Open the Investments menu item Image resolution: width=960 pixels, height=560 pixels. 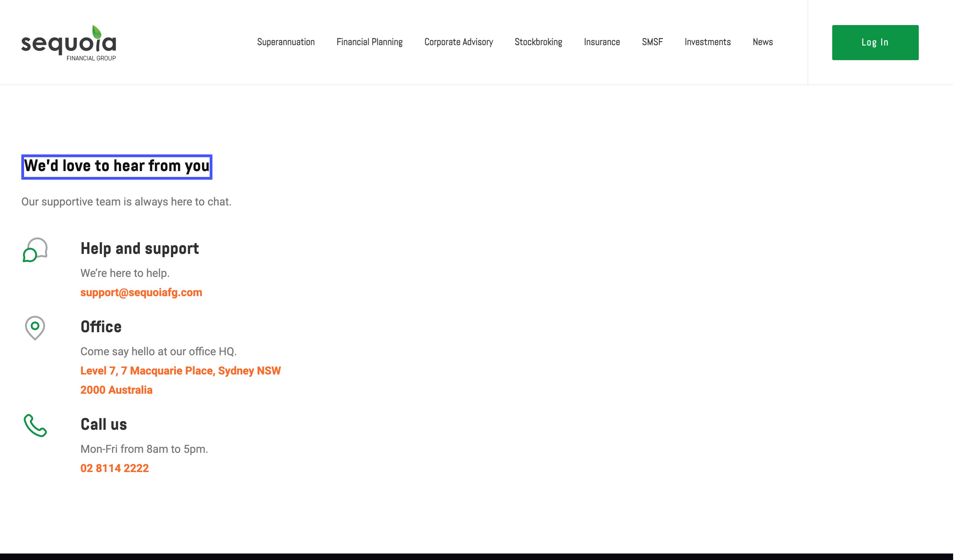707,42
